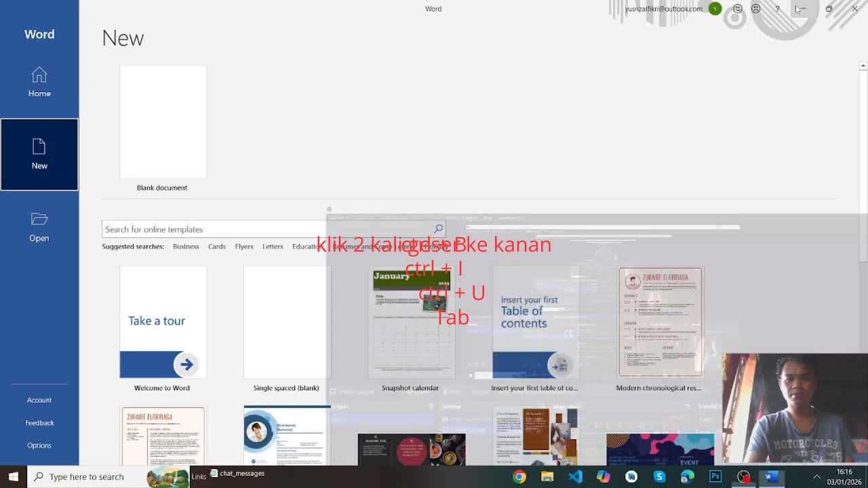Click the account email yusrizalfikri@outlook.com
Screen dimensions: 868x488
click(x=663, y=9)
